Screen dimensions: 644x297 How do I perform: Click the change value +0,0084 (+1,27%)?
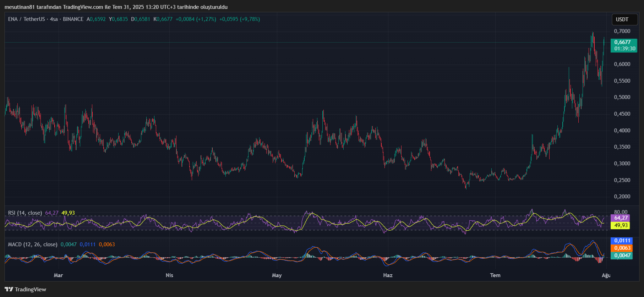(x=196, y=19)
